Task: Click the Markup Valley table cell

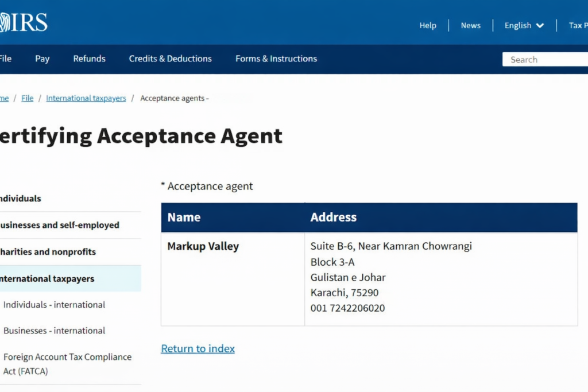Action: point(203,247)
